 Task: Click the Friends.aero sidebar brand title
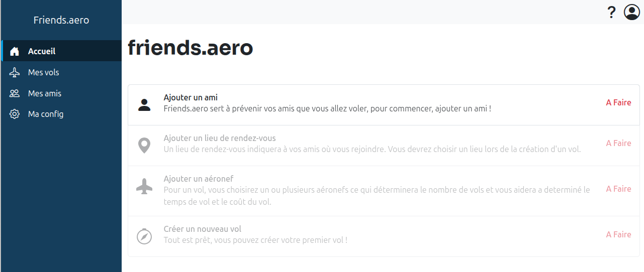pos(61,20)
